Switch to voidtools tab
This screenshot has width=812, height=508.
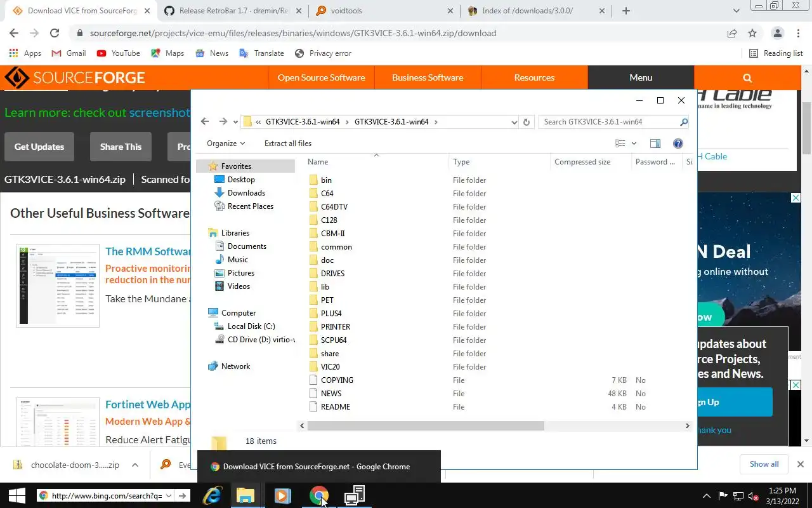(384, 11)
